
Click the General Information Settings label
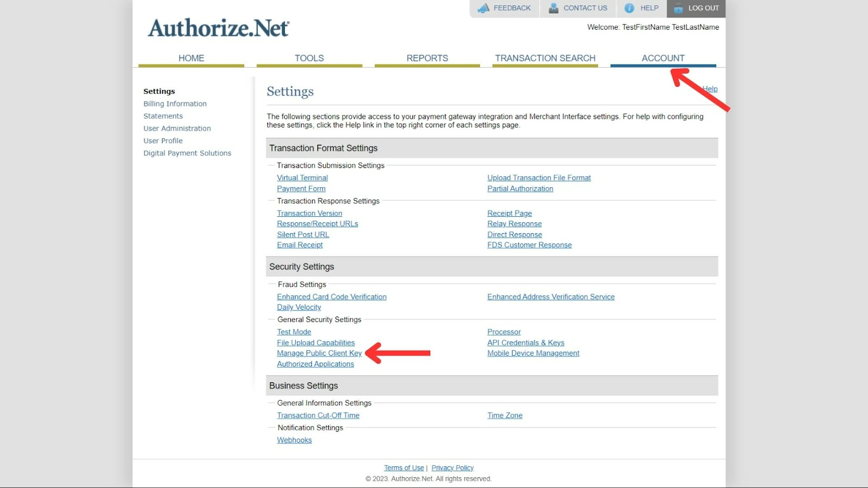(x=324, y=403)
